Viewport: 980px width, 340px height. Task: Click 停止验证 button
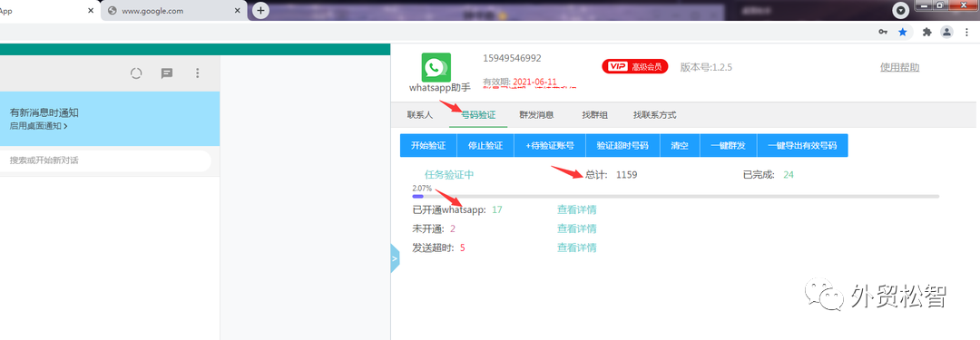(485, 146)
